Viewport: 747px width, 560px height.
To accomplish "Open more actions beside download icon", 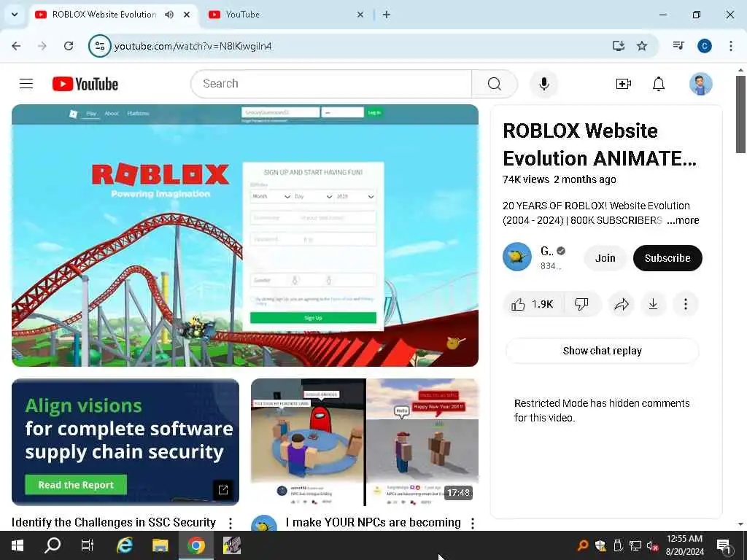I will coord(685,304).
